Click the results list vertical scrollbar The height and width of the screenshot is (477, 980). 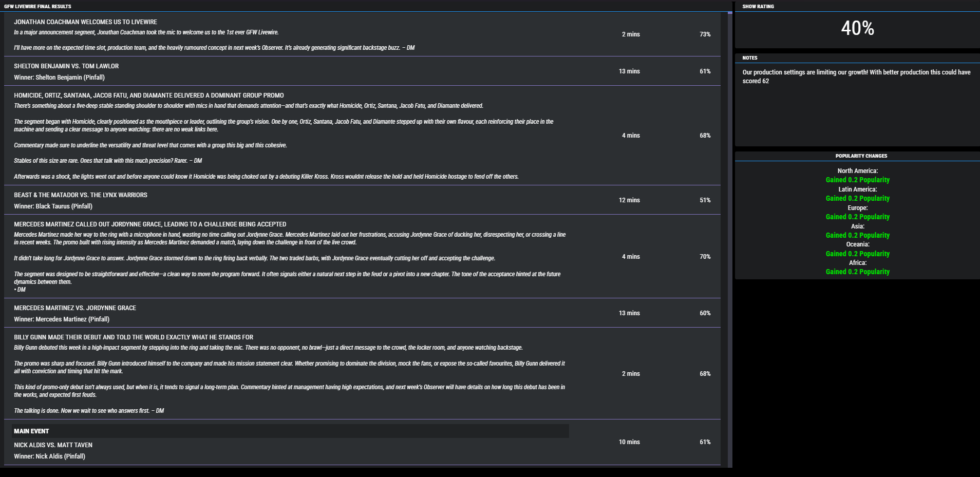tap(730, 239)
